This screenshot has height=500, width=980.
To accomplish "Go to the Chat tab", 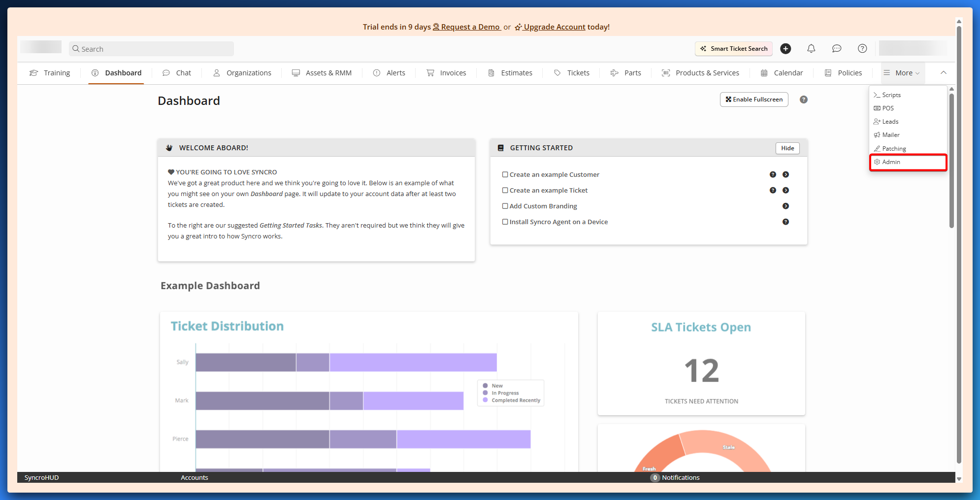I will tap(177, 73).
